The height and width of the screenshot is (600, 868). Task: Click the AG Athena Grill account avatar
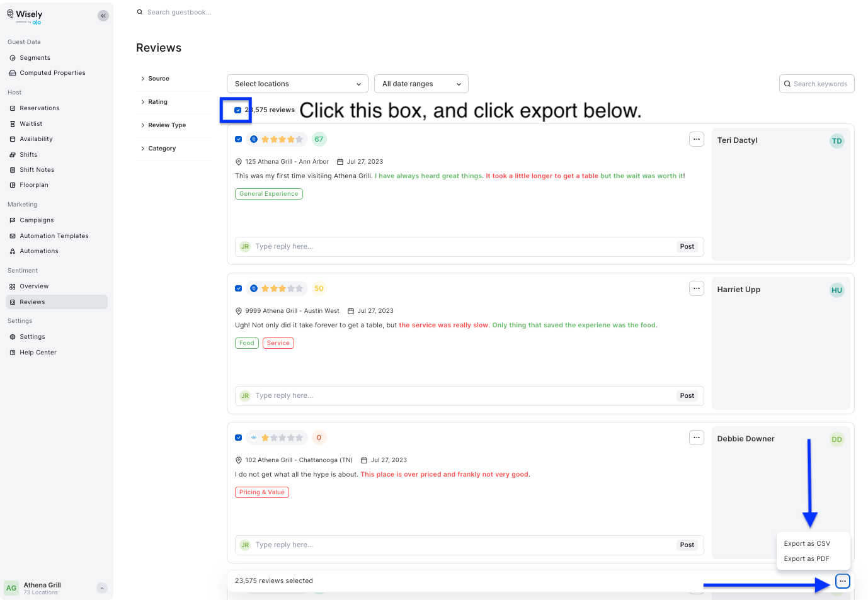[11, 588]
